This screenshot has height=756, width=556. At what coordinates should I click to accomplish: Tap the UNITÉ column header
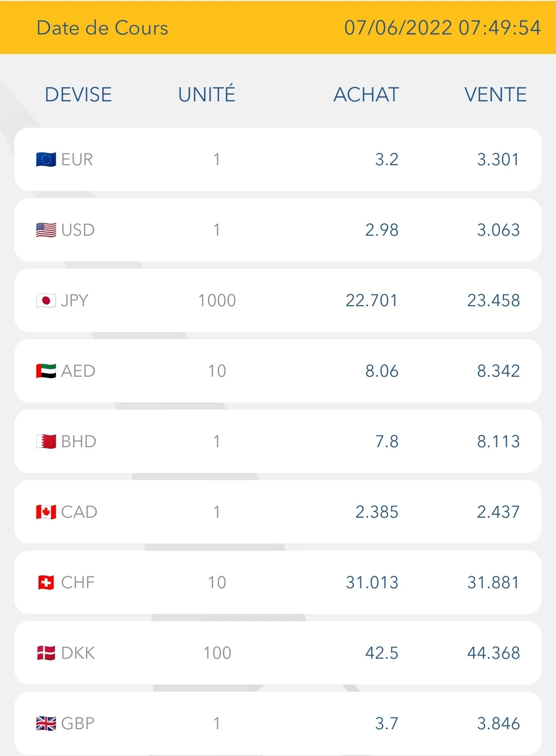(207, 95)
